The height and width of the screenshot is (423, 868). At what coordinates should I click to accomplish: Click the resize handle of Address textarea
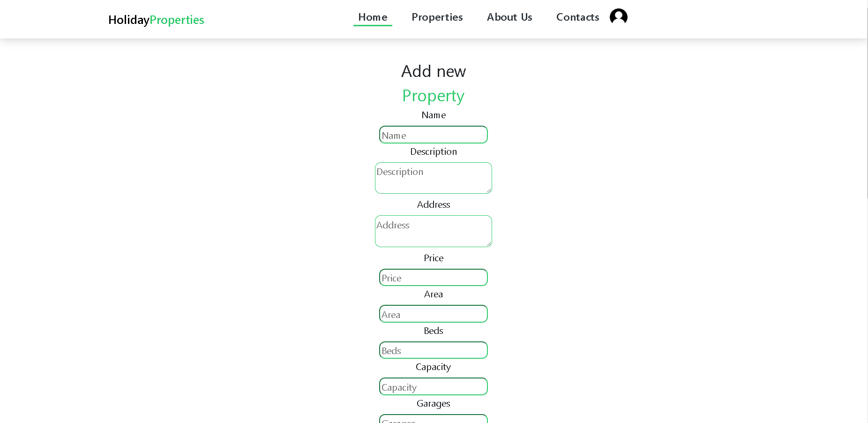point(489,244)
